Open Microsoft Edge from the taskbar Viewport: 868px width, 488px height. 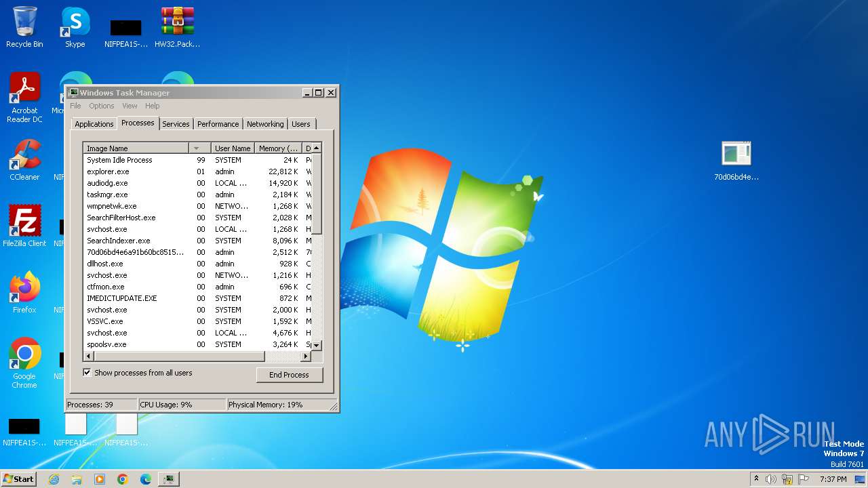(x=146, y=479)
